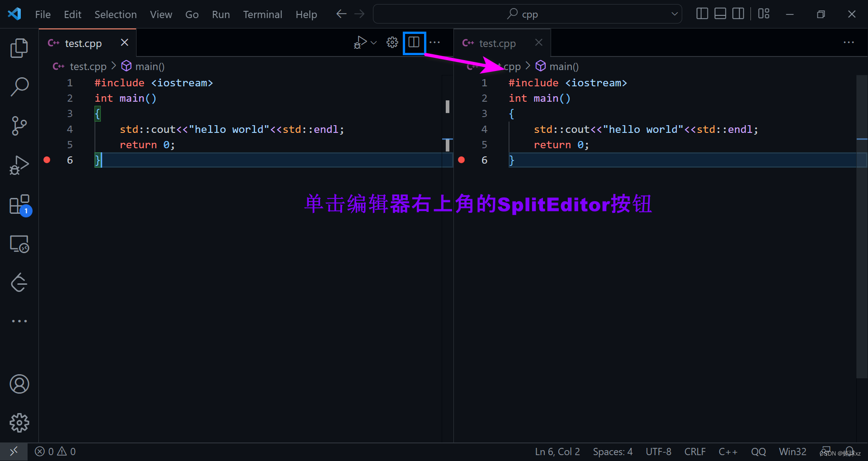Viewport: 868px width, 461px height.
Task: Click right editor vertical scrollbar
Action: [x=862, y=226]
